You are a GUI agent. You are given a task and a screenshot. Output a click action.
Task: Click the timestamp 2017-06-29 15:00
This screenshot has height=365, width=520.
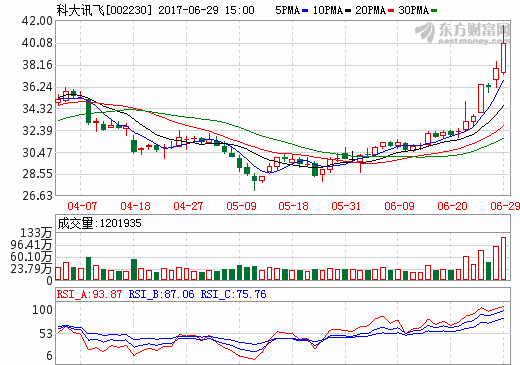[x=206, y=10]
